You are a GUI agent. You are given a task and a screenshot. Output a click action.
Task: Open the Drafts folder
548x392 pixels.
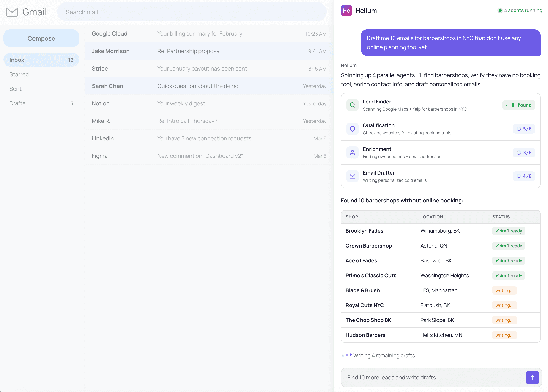(41, 103)
